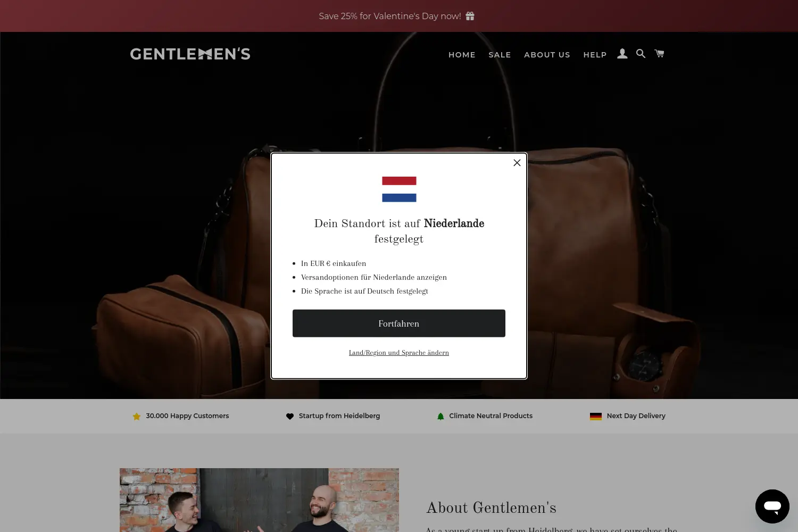Click the German flag icon beside Next Day Delivery
Image resolution: width=798 pixels, height=532 pixels.
pos(596,417)
